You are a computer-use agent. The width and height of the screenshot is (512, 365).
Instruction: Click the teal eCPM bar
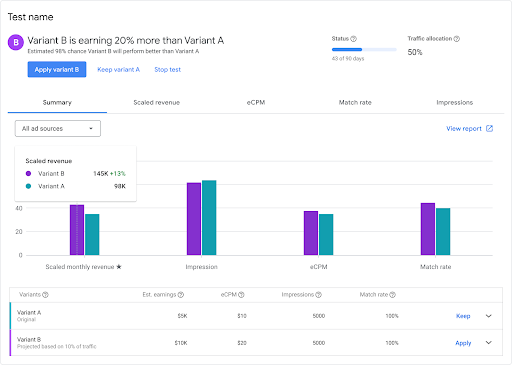[x=326, y=235]
